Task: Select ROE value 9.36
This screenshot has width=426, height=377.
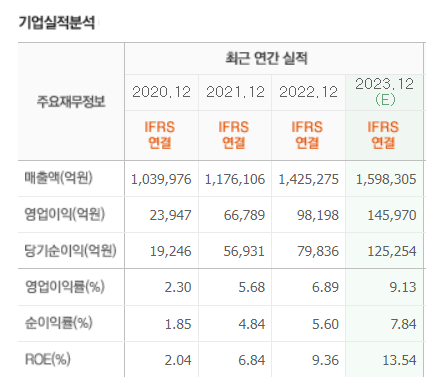Action: click(x=325, y=360)
